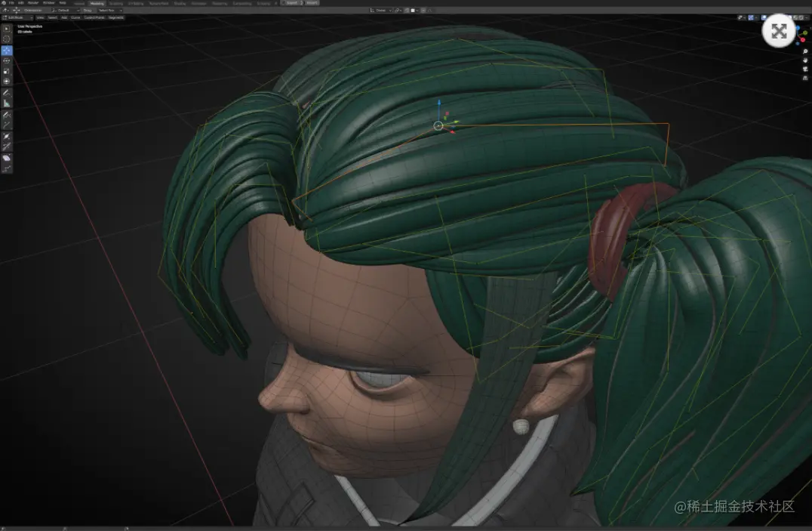Viewport: 812px width, 531px height.
Task: Switch to the Compositing workspace tab
Action: coord(241,3)
